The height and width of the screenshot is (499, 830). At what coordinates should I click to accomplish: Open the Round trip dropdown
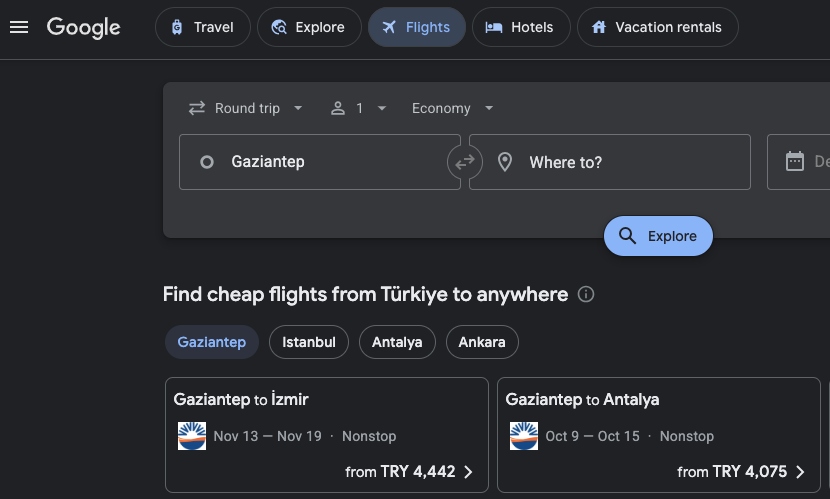(245, 108)
